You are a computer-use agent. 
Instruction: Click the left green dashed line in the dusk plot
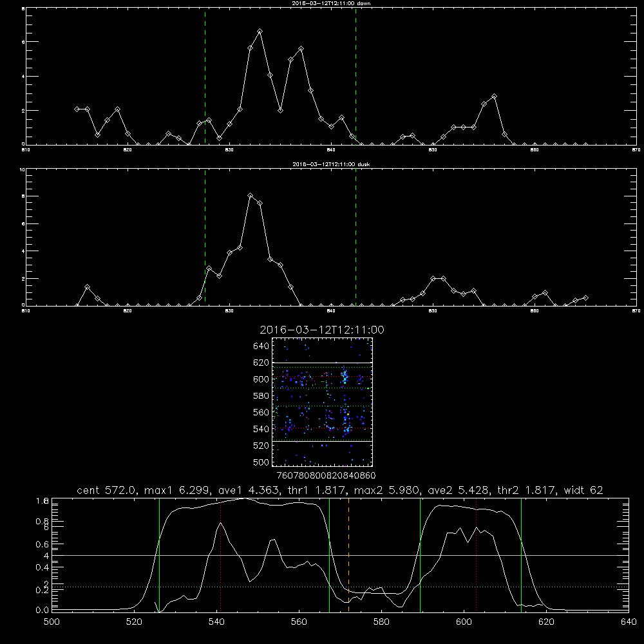click(205, 237)
